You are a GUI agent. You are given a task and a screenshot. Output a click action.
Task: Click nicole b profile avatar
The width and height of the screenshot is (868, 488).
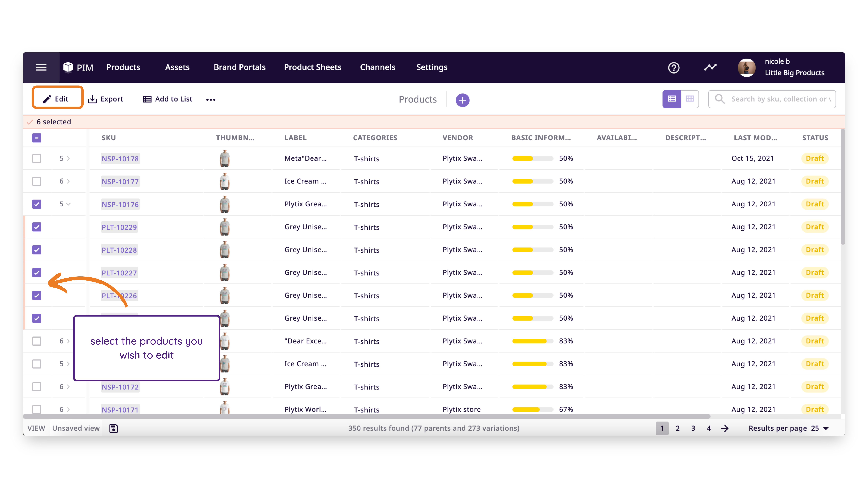(746, 68)
